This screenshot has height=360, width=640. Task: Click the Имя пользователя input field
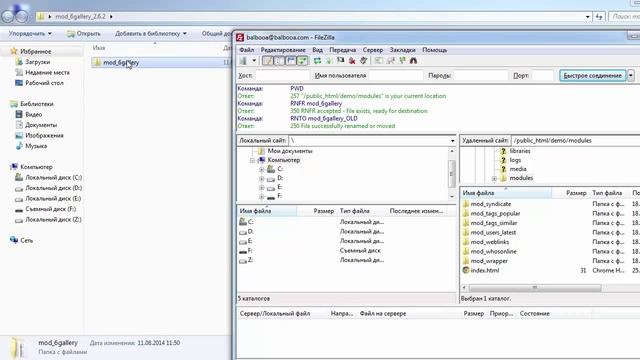(396, 76)
